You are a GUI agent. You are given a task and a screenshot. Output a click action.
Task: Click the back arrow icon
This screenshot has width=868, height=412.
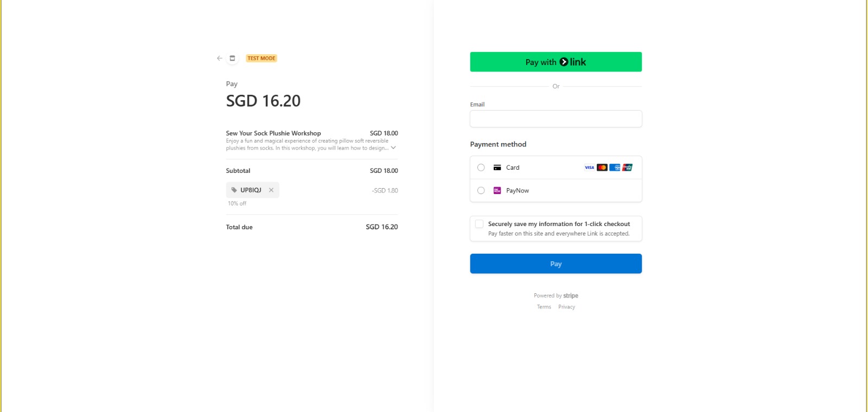220,58
